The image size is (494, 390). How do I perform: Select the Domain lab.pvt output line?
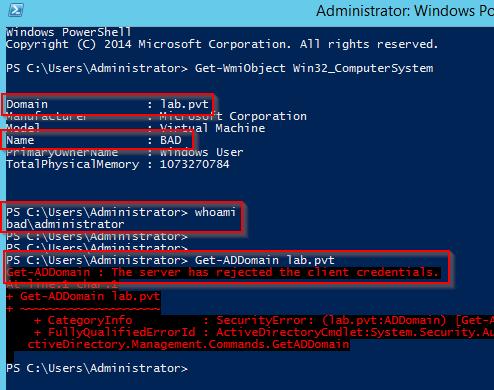(107, 104)
